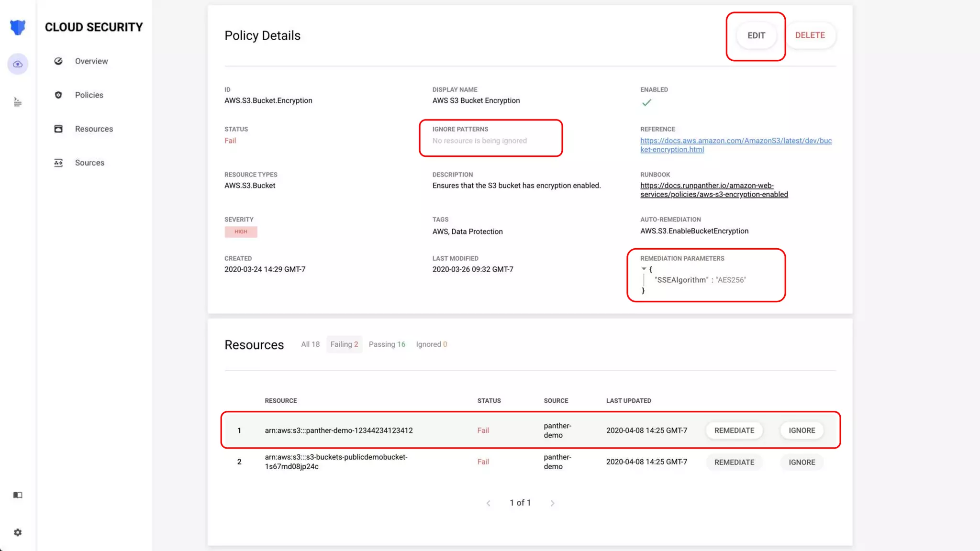Click the Panther logo icon
The width and height of the screenshot is (980, 551).
click(18, 27)
